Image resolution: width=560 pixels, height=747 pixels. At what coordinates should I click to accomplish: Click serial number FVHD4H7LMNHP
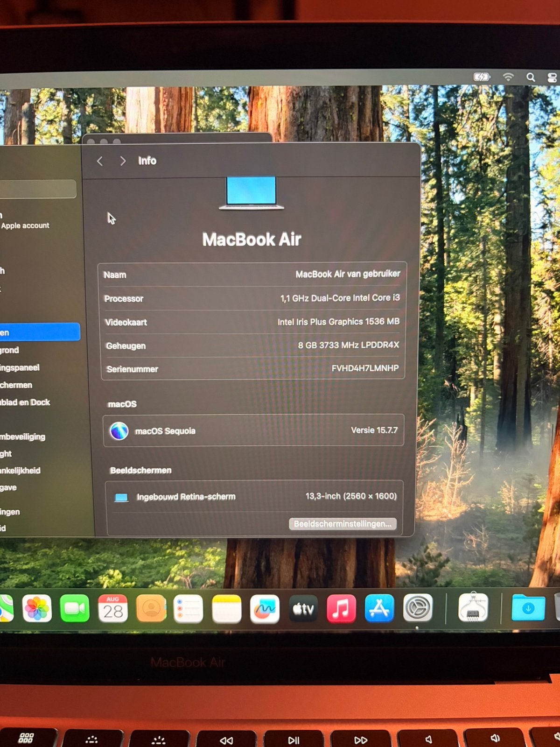(365, 368)
